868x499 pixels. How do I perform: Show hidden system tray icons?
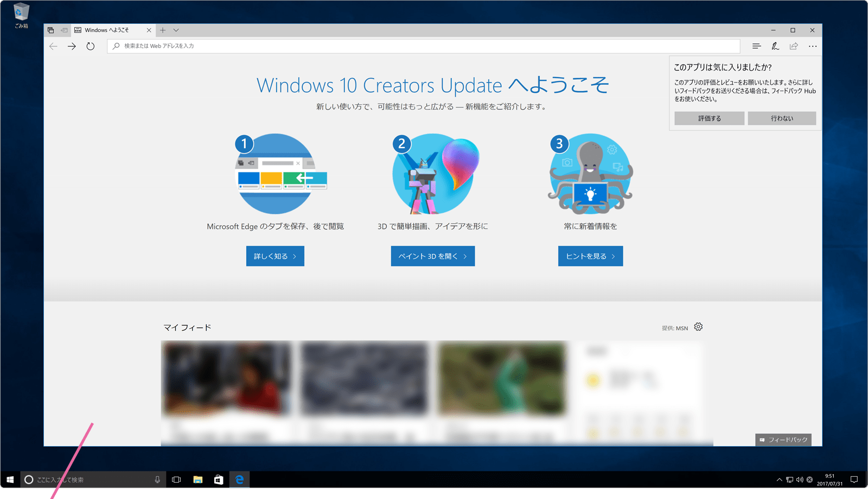780,479
